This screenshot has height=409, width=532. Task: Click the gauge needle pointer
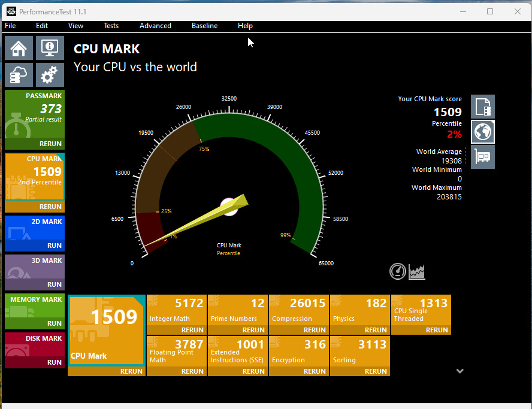coord(197,220)
